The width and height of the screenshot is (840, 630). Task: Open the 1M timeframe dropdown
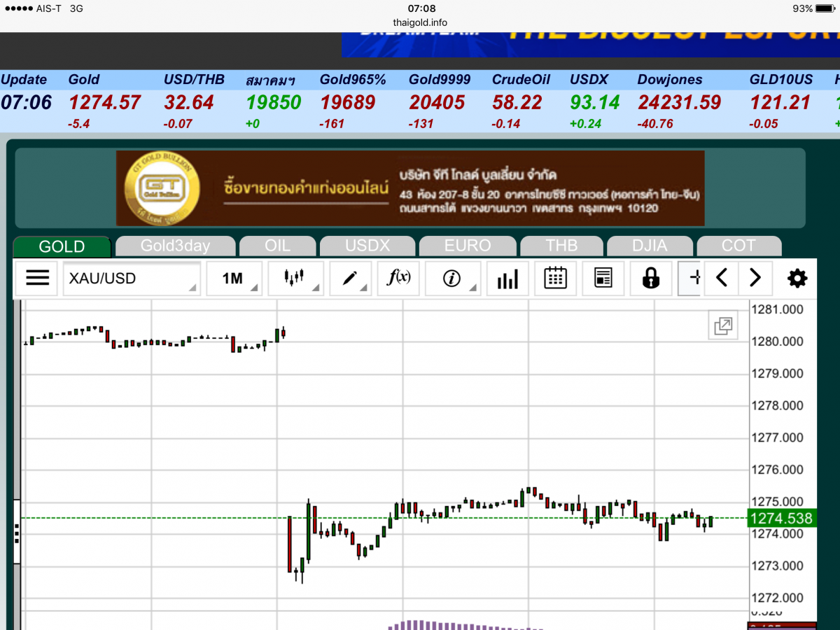tap(234, 279)
